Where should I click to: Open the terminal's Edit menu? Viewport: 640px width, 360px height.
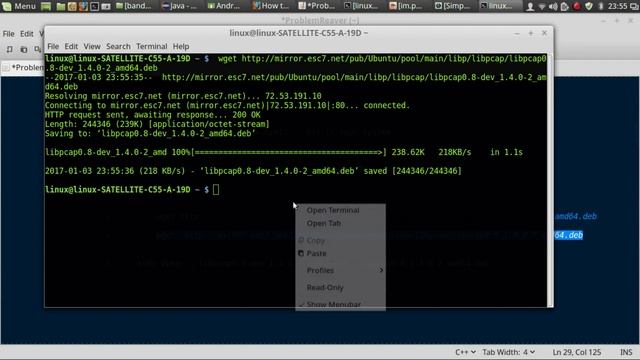pos(71,46)
